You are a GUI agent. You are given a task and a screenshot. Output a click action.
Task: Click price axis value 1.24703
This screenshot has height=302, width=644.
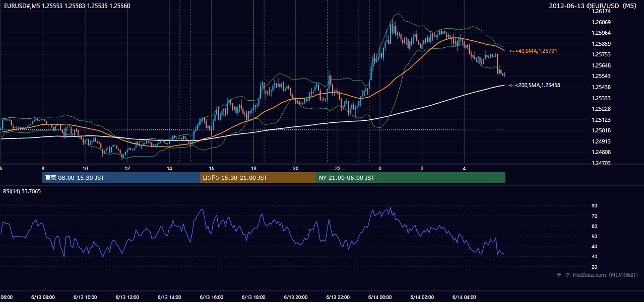point(601,163)
